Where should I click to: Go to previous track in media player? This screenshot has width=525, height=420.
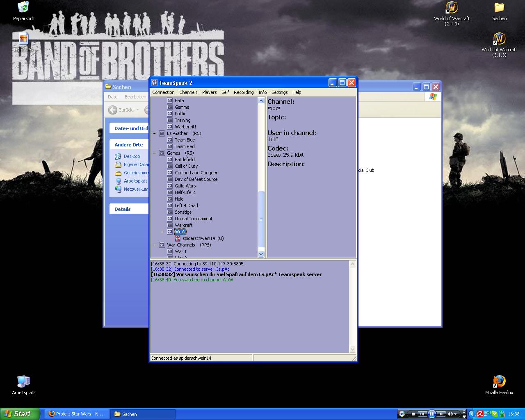pos(422,414)
